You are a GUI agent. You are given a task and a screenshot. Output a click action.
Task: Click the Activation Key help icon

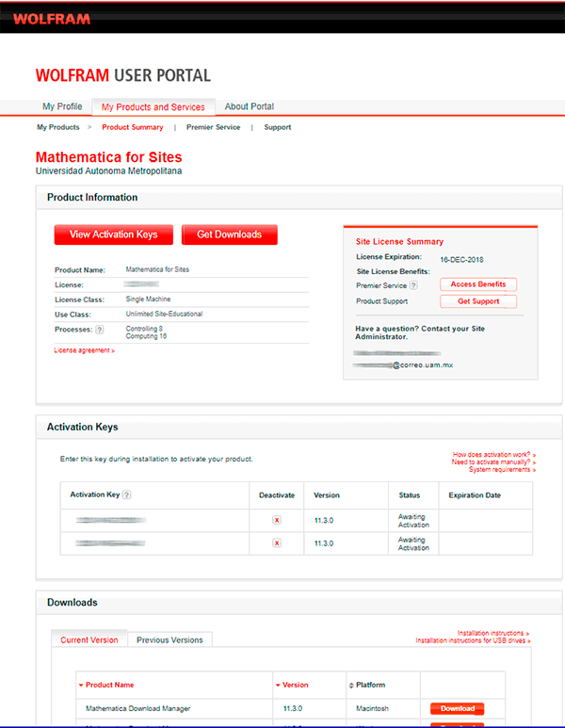(126, 494)
